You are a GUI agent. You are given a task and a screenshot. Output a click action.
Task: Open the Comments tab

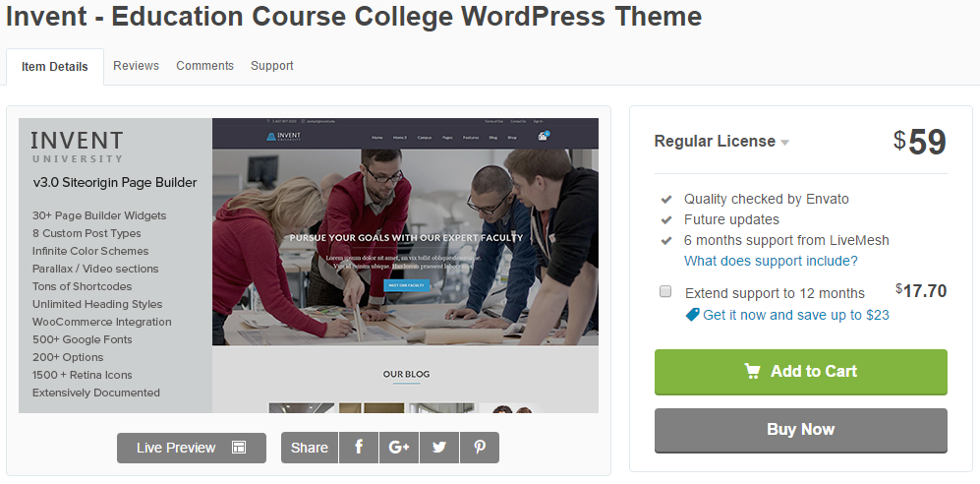205,66
